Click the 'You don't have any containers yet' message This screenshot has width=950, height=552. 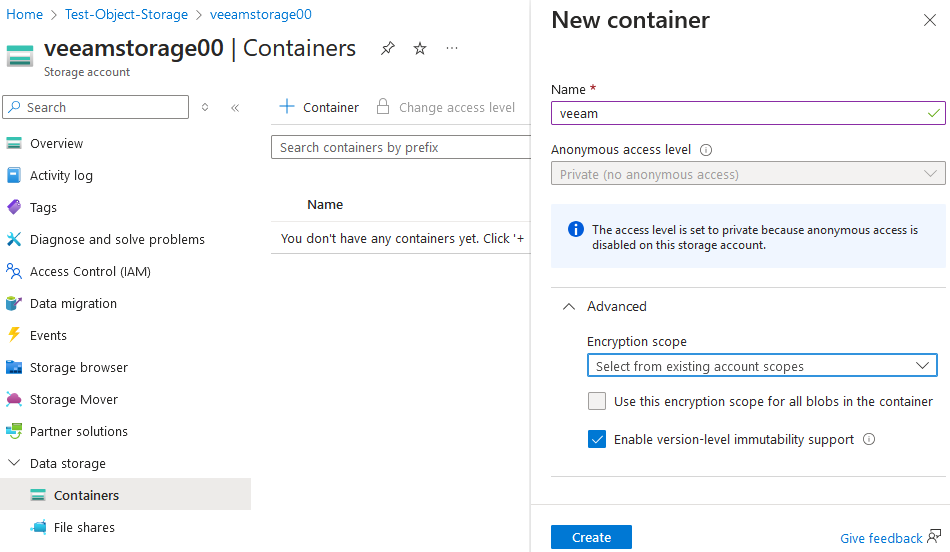coord(402,239)
